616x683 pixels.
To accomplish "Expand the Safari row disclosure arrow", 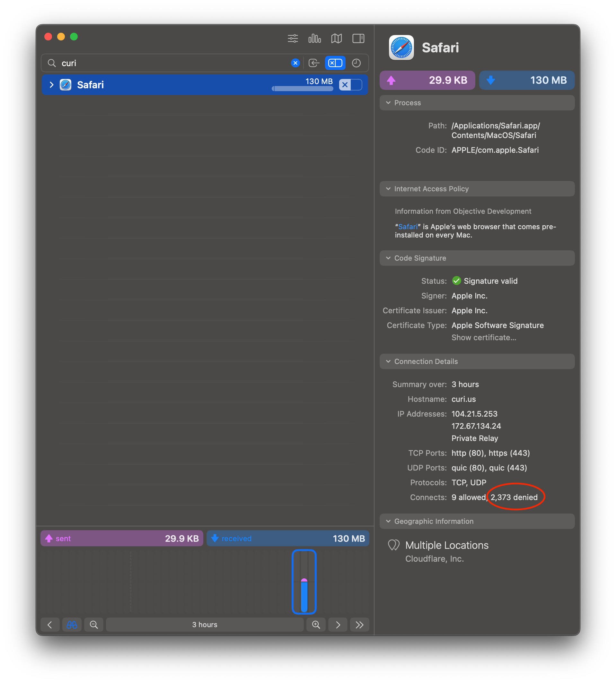I will (x=51, y=84).
